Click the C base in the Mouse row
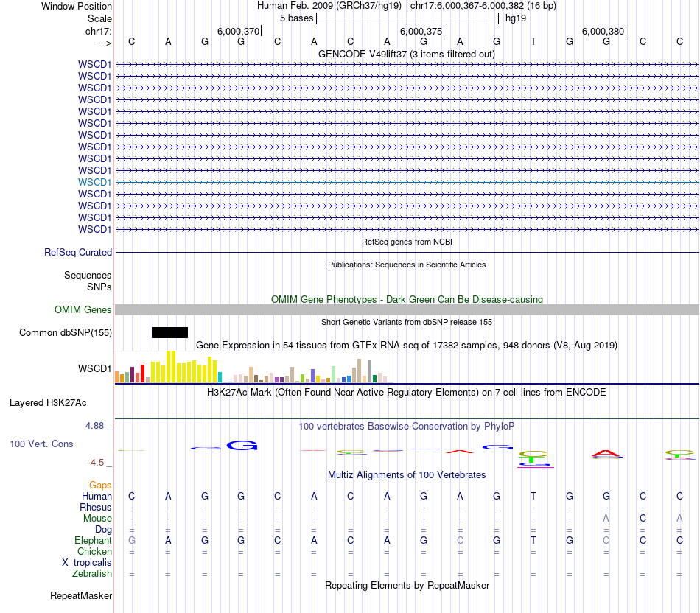This screenshot has height=613, width=700. point(643,519)
